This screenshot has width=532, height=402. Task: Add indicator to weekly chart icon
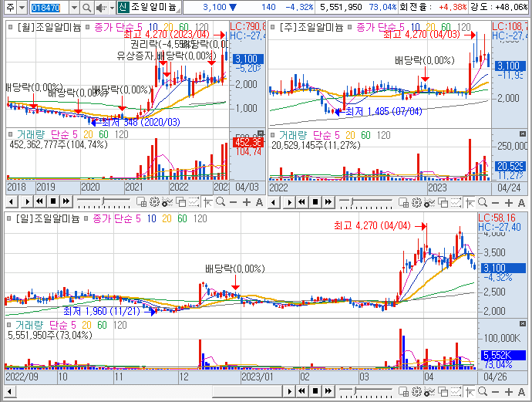(429, 203)
